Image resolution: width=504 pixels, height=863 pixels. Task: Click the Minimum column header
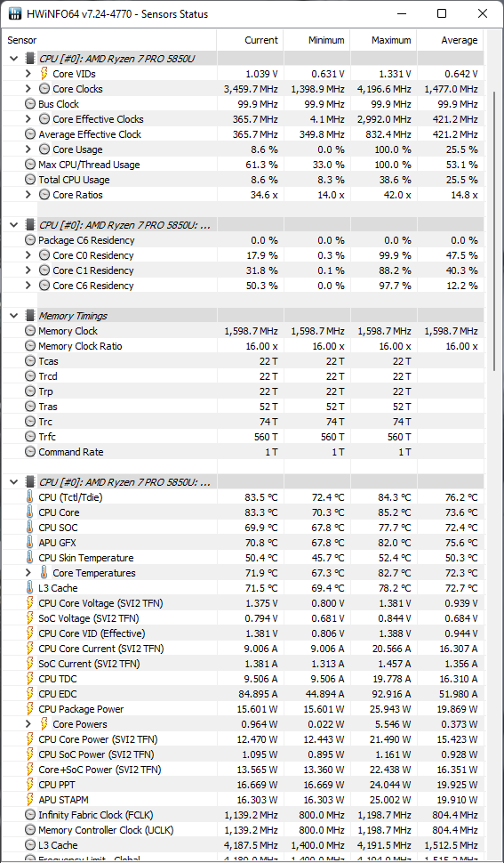click(x=317, y=40)
